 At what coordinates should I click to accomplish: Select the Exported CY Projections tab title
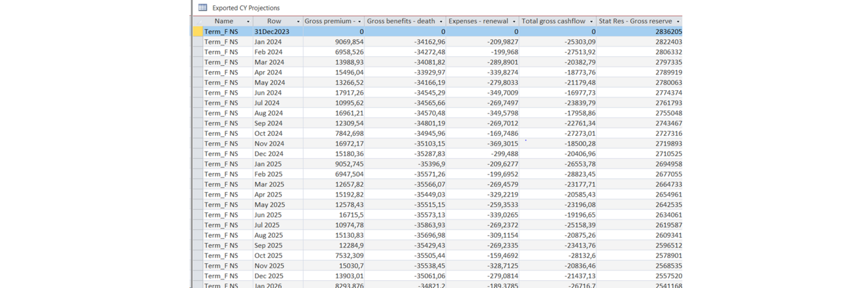click(246, 8)
